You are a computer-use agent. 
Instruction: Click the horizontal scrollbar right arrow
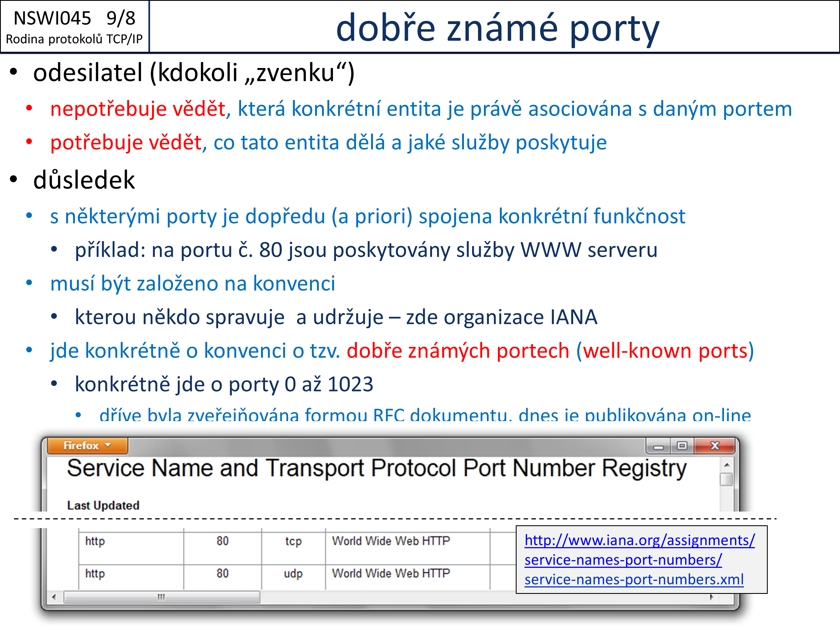(x=711, y=597)
